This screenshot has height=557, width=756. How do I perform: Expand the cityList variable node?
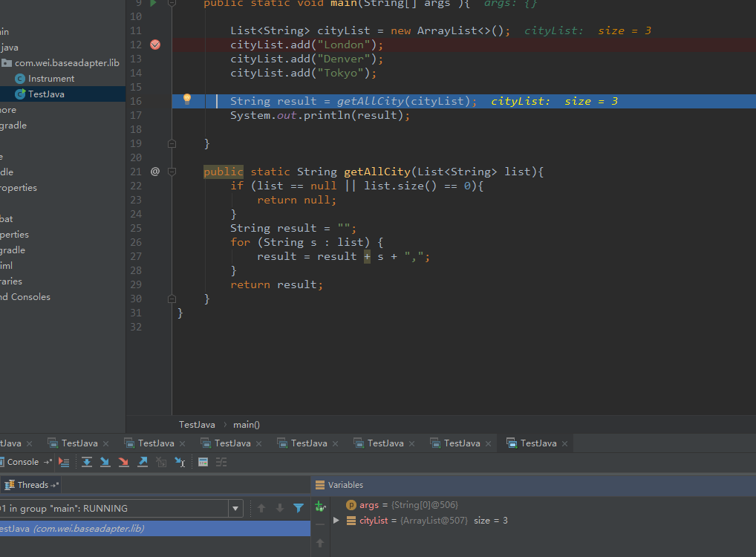coord(336,521)
